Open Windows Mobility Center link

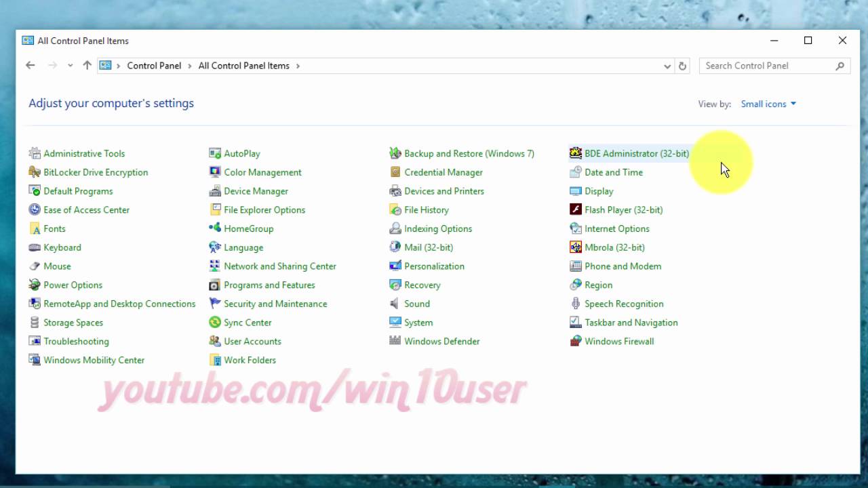pyautogui.click(x=94, y=360)
